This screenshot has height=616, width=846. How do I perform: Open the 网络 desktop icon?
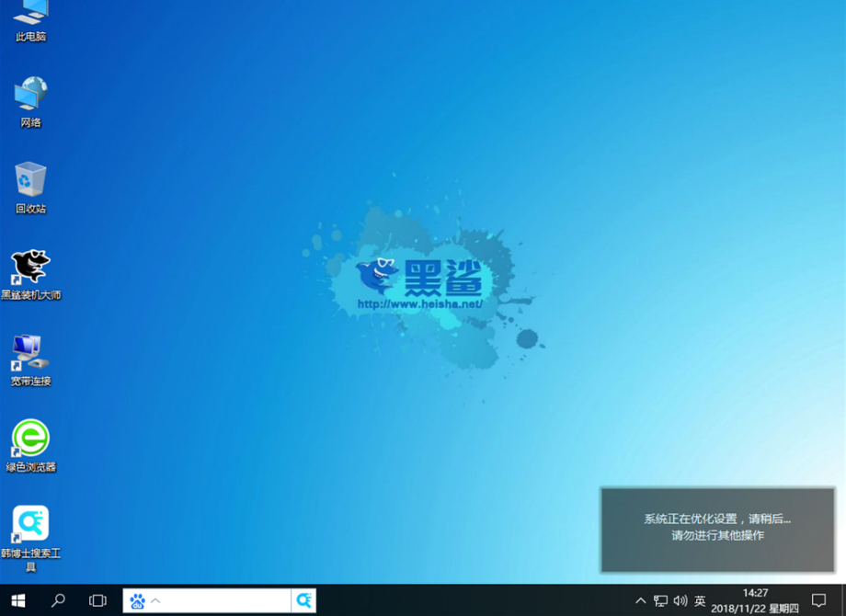(29, 99)
